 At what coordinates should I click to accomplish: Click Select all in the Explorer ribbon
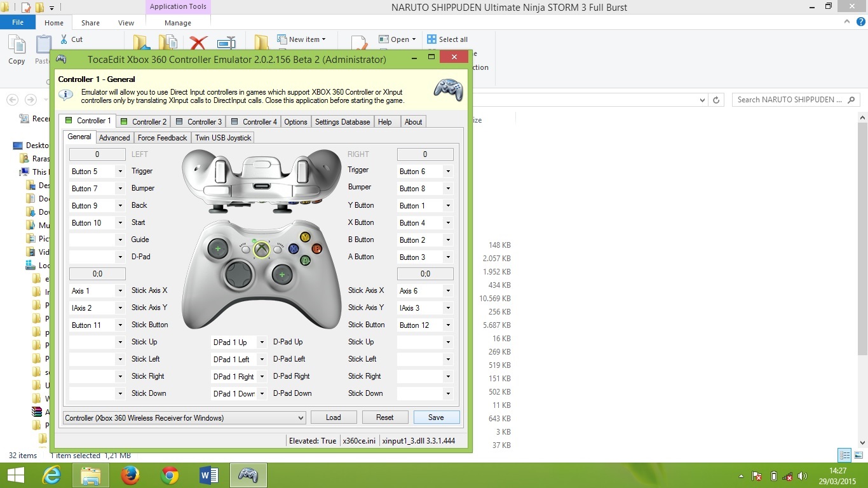(x=447, y=39)
